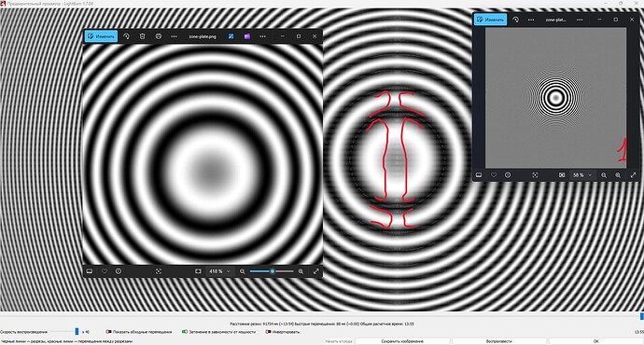
Task: Click 'Изменить' in the left photo viewer
Action: [101, 36]
